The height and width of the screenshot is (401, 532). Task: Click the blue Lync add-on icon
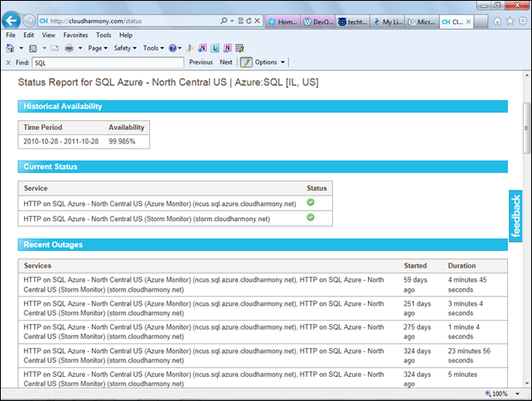click(x=215, y=48)
